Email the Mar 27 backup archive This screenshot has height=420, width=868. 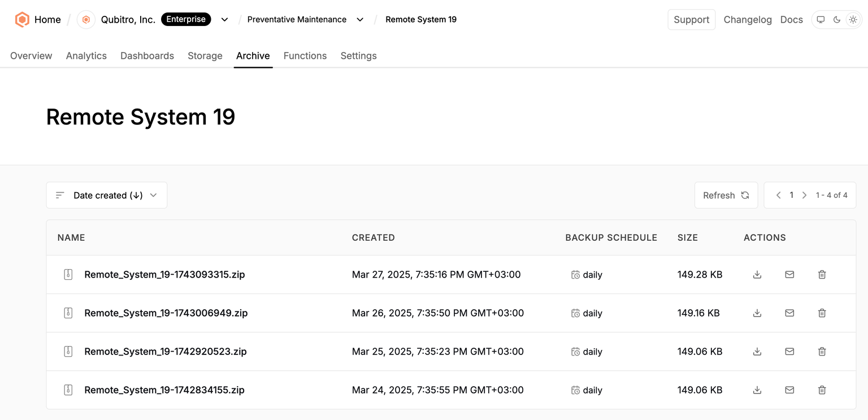pyautogui.click(x=789, y=275)
